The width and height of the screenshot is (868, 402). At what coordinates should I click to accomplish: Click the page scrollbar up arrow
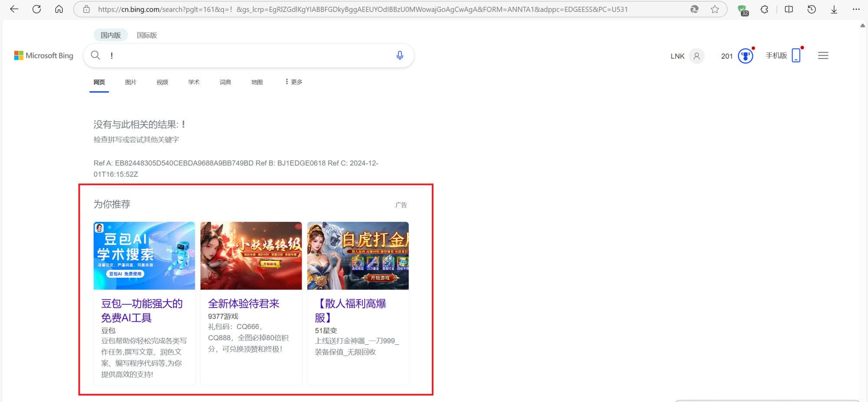click(863, 26)
